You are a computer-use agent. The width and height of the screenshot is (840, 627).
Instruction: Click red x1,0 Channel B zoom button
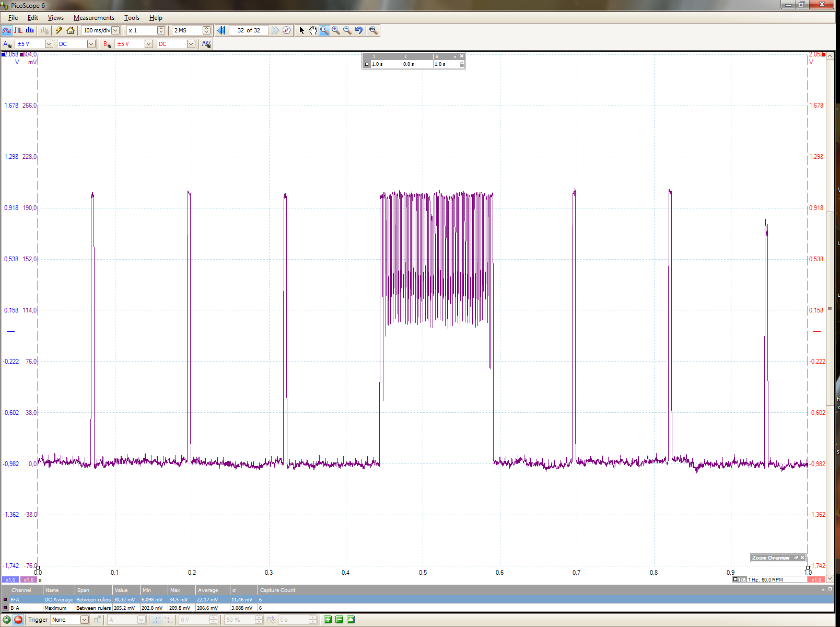[x=816, y=579]
